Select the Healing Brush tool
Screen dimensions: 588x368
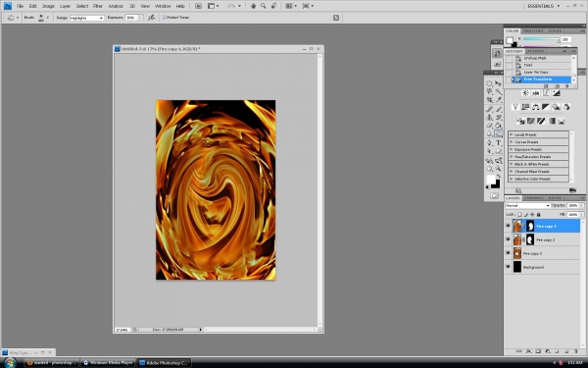(489, 109)
